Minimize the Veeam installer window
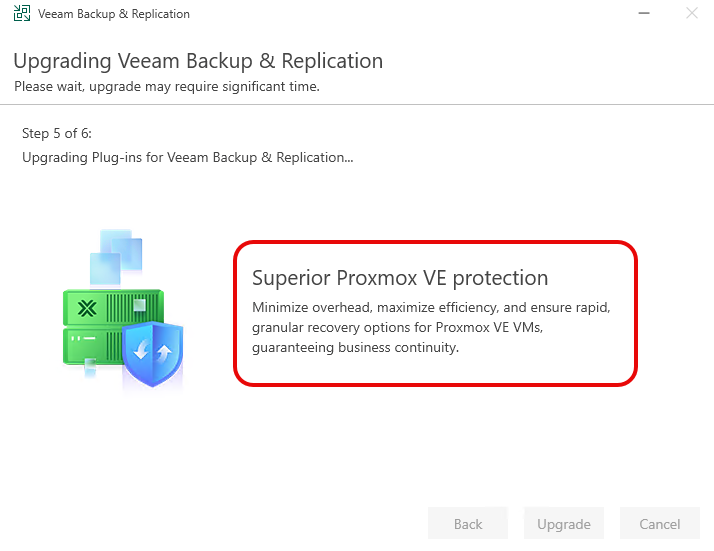 pyautogui.click(x=641, y=14)
